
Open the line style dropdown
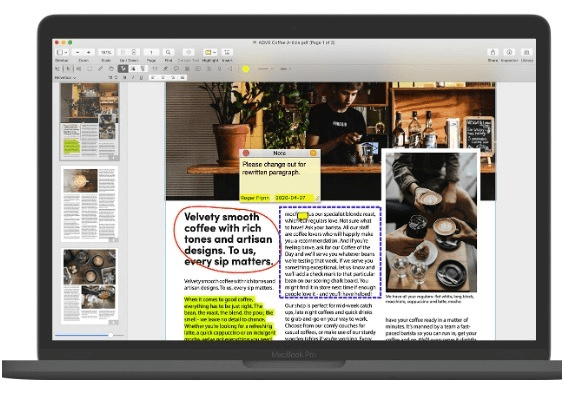pyautogui.click(x=286, y=69)
